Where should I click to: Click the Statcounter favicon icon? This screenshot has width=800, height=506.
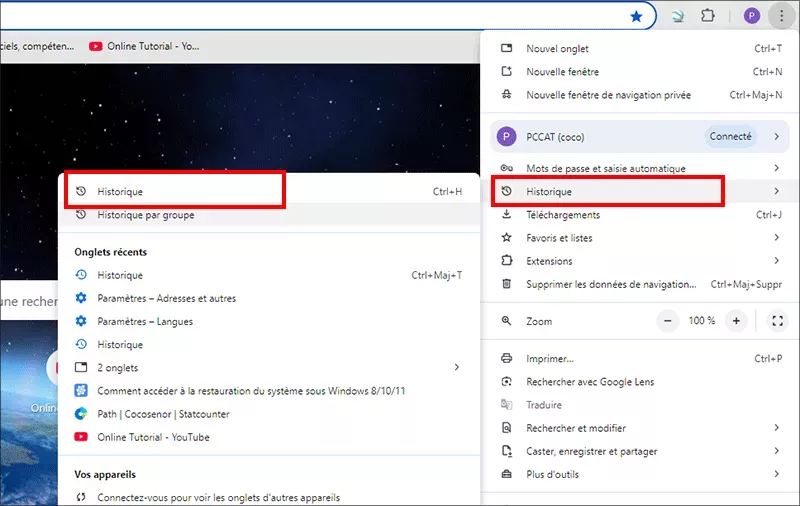tap(81, 414)
